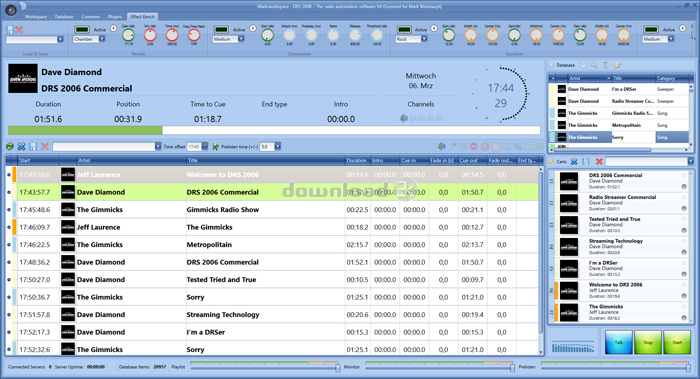Toggle the Equalizer Active switch
The height and width of the screenshot is (379, 700).
point(404,29)
